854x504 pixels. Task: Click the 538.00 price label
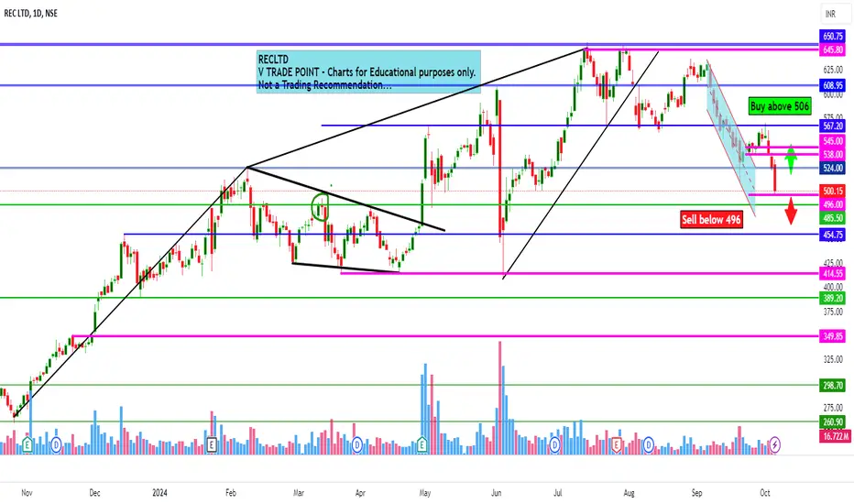(x=833, y=155)
